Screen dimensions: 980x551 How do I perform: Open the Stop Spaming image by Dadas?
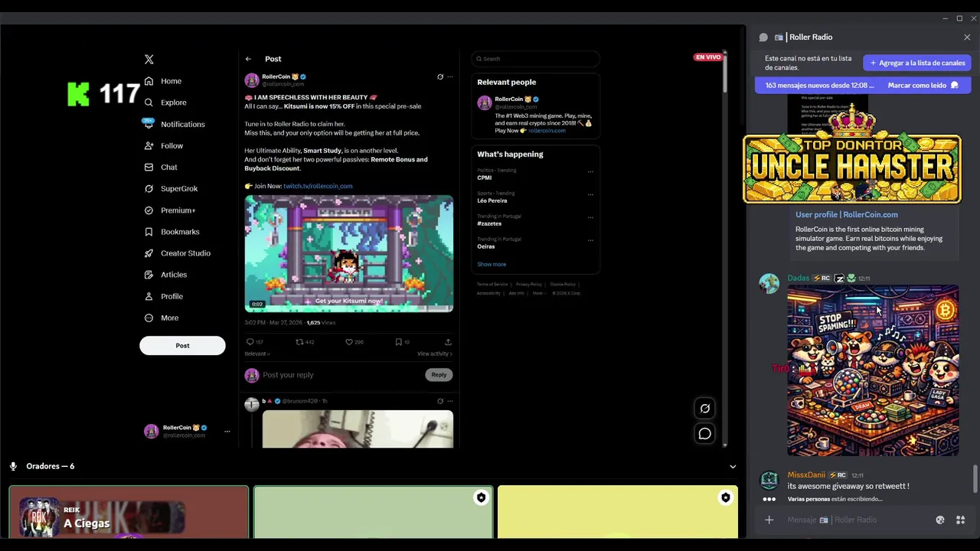(x=873, y=371)
